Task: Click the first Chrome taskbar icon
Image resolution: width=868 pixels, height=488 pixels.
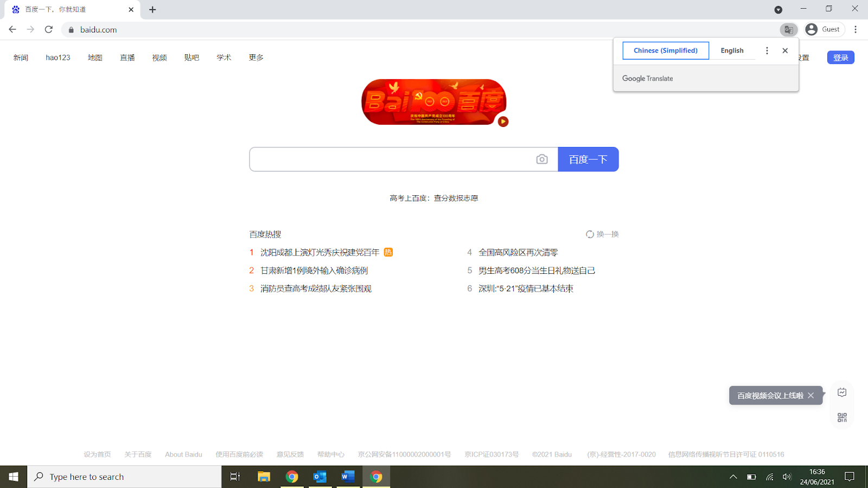Action: [x=292, y=477]
